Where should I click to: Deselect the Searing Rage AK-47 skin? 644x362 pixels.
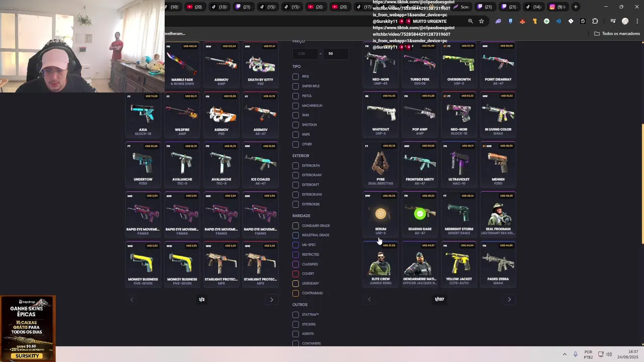(x=420, y=214)
